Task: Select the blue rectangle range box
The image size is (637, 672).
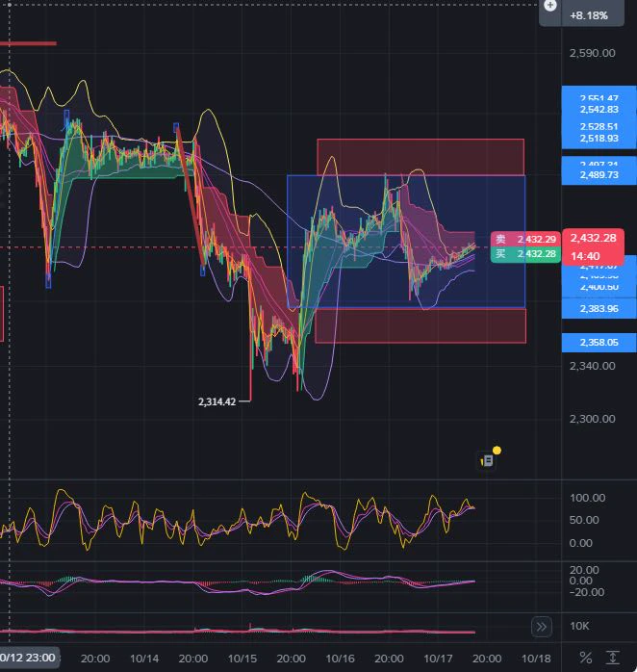Action: point(406,242)
